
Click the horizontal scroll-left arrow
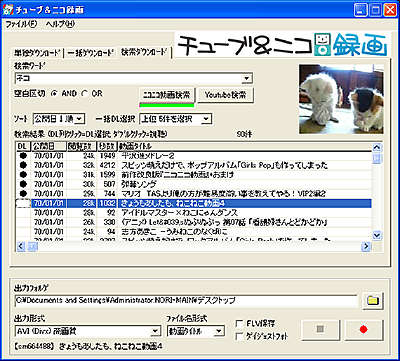(x=21, y=246)
